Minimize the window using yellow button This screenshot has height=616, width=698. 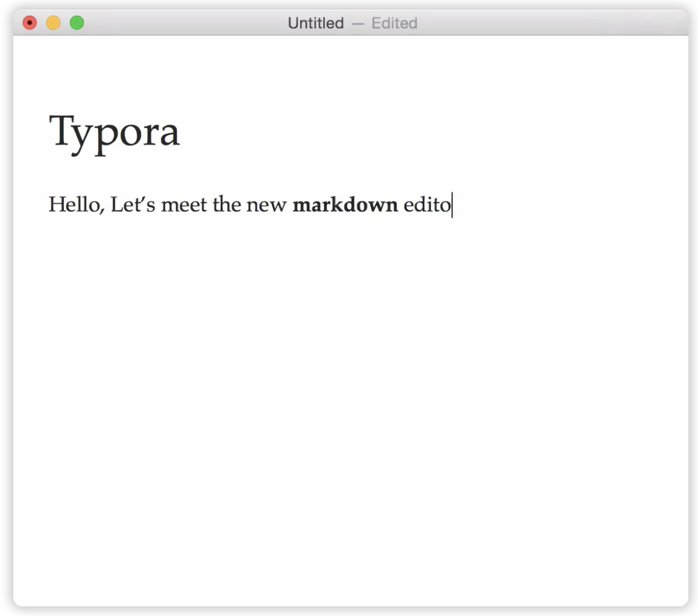tap(54, 23)
